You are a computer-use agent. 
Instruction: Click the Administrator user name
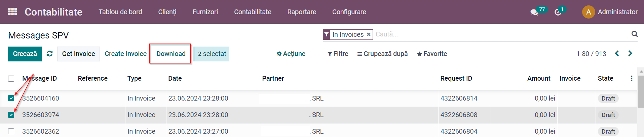click(617, 12)
